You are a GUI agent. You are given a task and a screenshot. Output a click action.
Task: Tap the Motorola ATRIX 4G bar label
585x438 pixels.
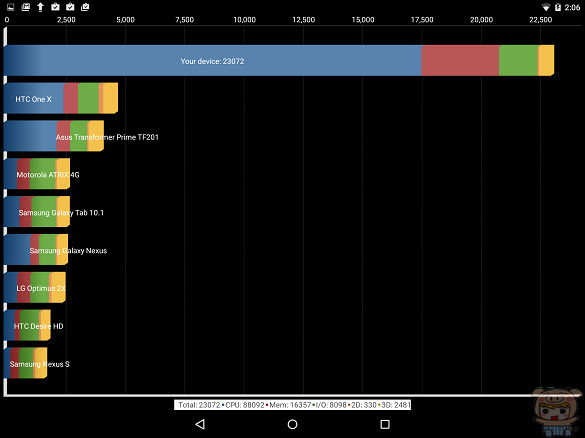point(48,175)
